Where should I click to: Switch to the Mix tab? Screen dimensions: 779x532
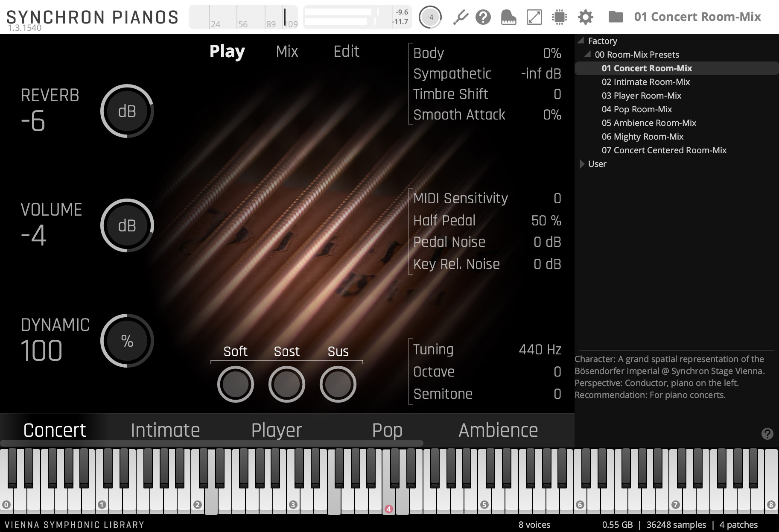(287, 52)
